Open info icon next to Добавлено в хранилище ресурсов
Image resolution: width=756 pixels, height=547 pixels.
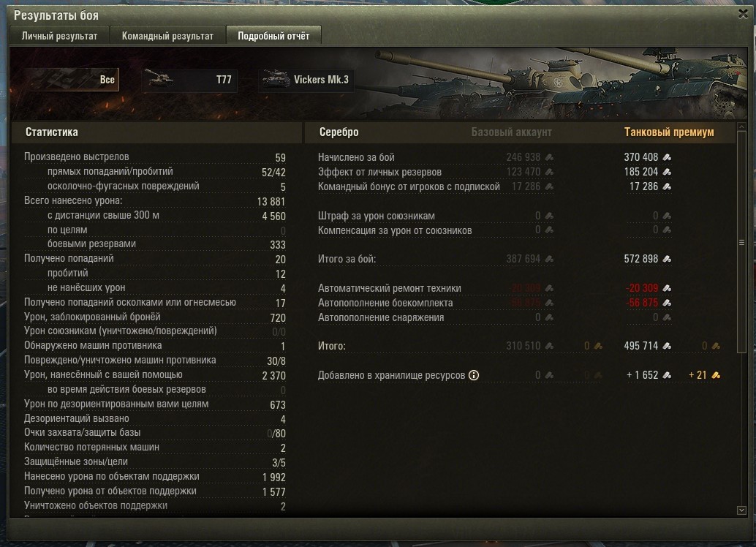(x=474, y=375)
